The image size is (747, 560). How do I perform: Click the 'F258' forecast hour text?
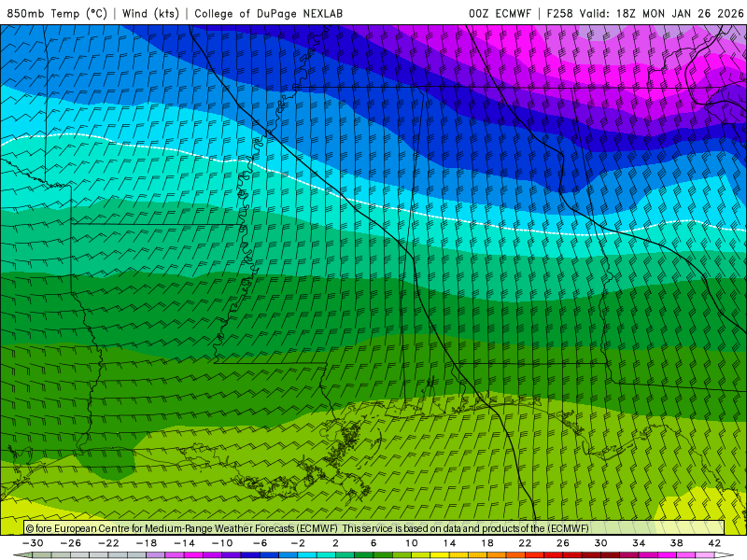pos(560,13)
